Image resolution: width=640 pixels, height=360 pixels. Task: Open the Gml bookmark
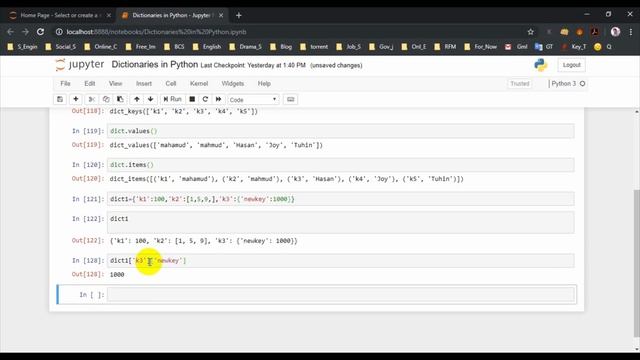(x=516, y=47)
